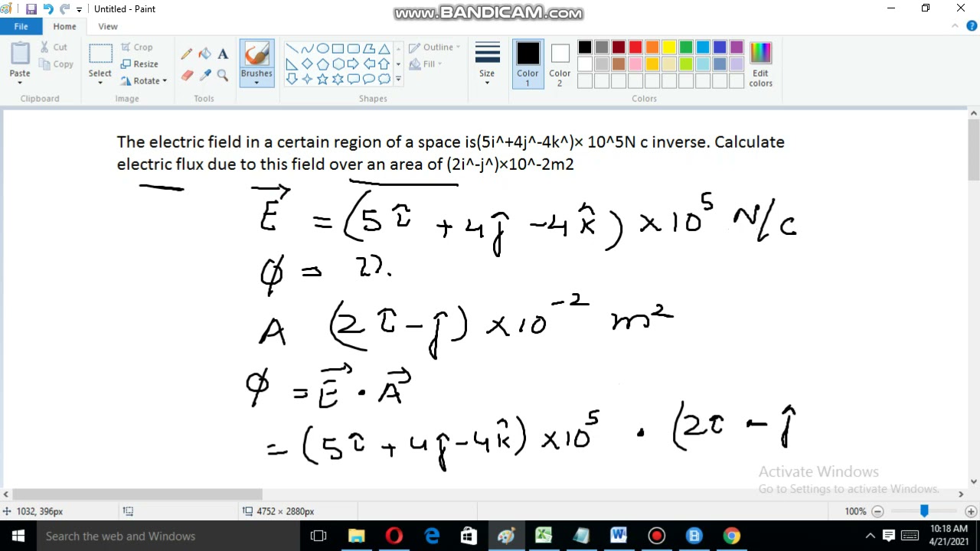Choose the Rounded rectangular callout shape
Viewport: 980px width, 551px height.
pyautogui.click(x=353, y=79)
